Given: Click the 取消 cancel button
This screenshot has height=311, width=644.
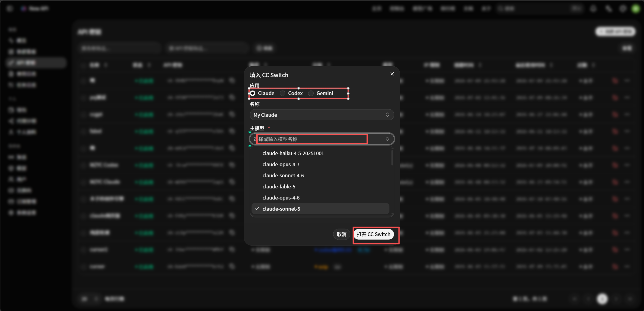Looking at the screenshot, I should 341,234.
